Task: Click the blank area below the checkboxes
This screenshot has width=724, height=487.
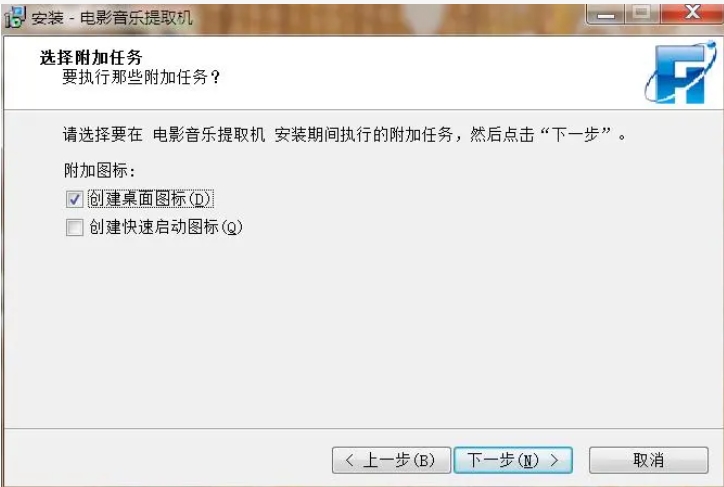Action: point(362,332)
